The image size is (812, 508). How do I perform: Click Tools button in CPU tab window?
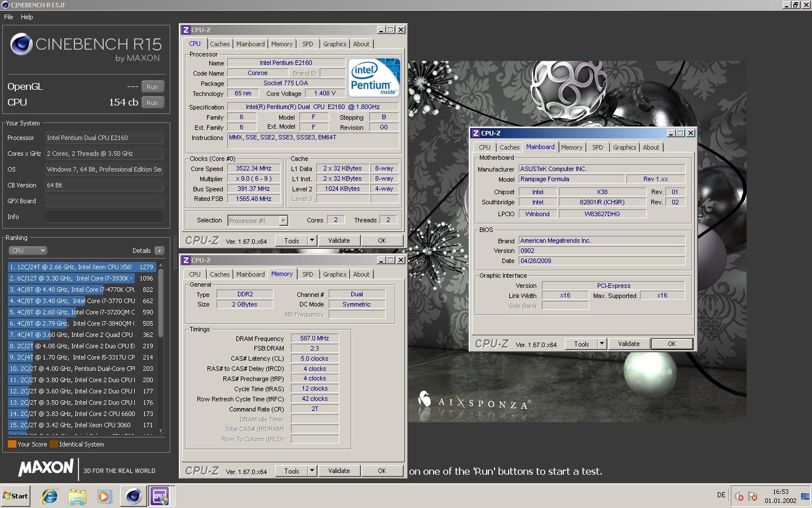(x=292, y=240)
